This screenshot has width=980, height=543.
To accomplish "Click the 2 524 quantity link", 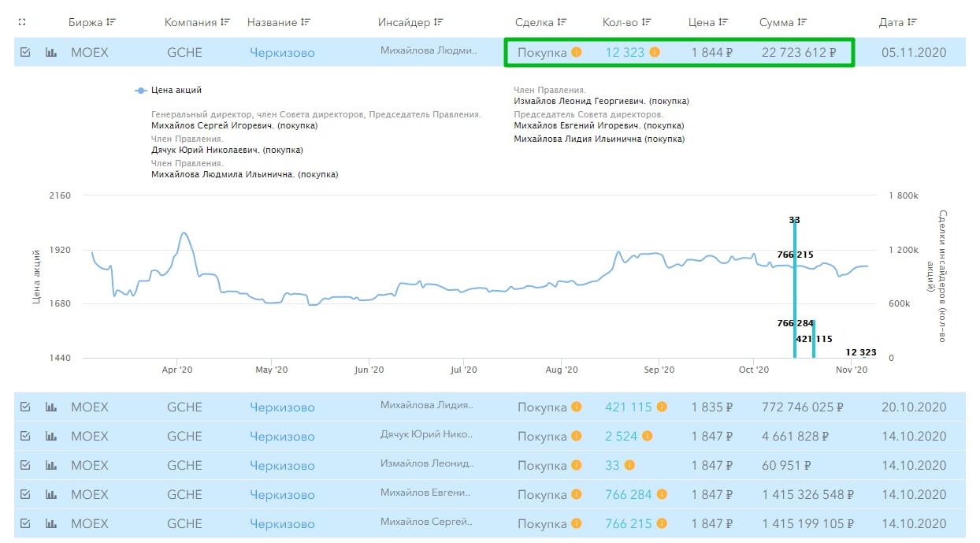I will (x=621, y=437).
